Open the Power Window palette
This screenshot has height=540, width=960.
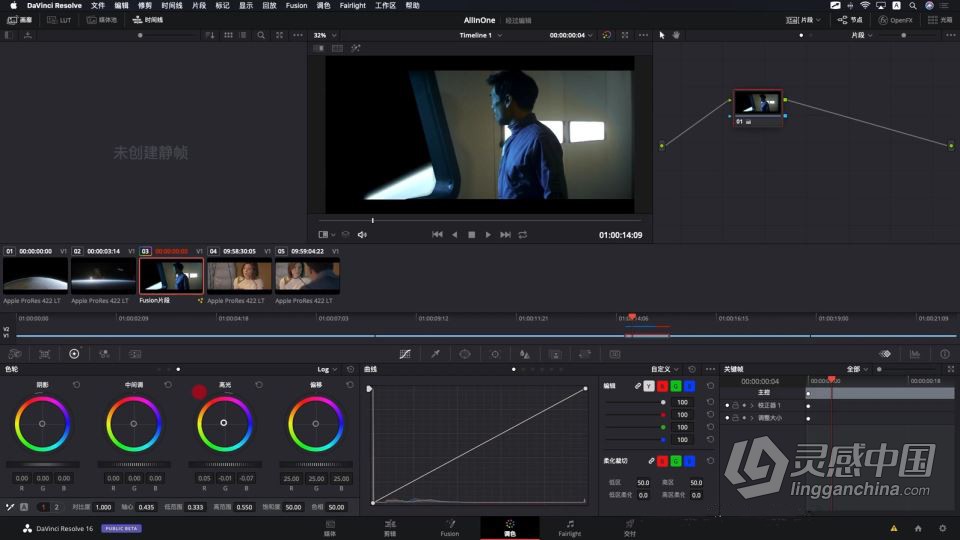pos(465,354)
